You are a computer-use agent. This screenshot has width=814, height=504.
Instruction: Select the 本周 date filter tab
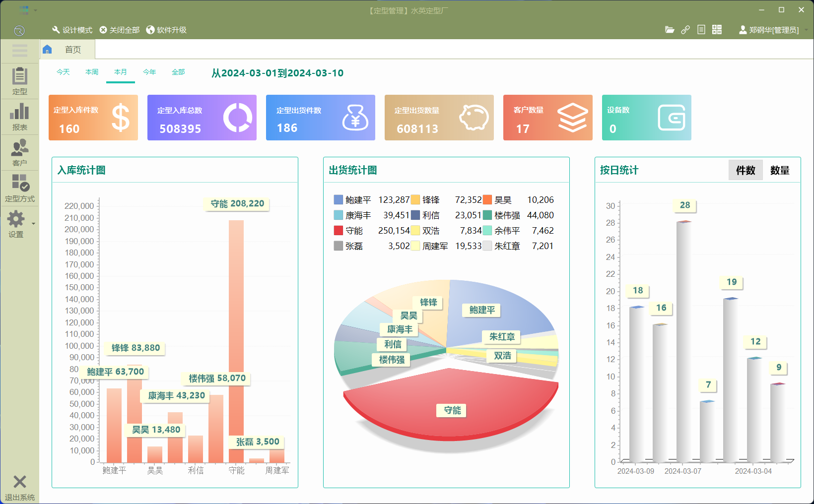click(x=92, y=72)
